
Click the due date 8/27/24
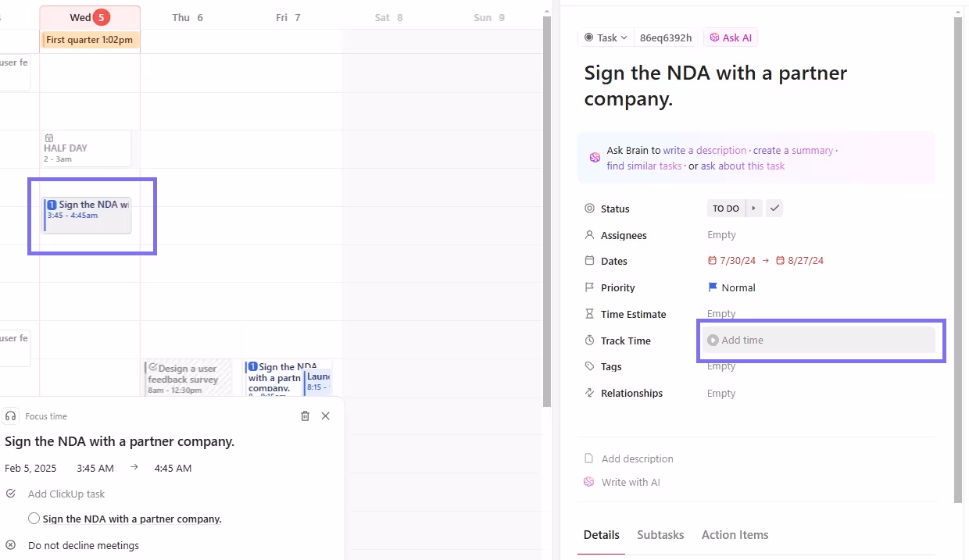pyautogui.click(x=799, y=261)
